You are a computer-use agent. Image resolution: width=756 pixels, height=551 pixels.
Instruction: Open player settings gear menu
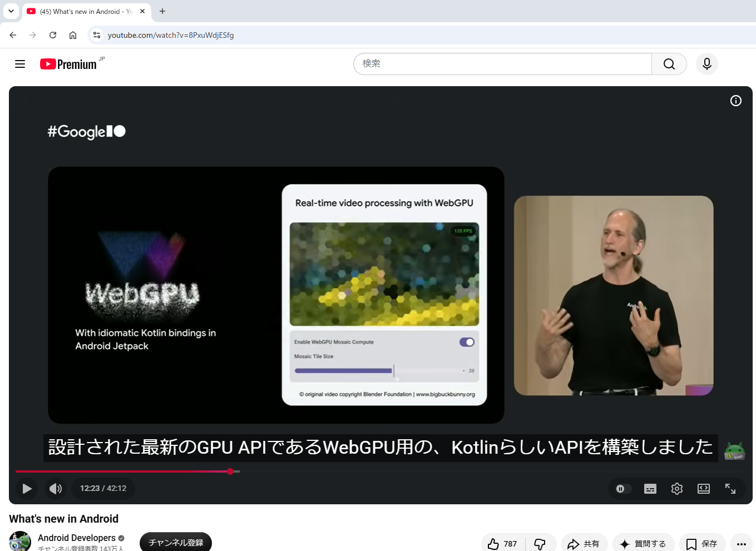(x=677, y=489)
